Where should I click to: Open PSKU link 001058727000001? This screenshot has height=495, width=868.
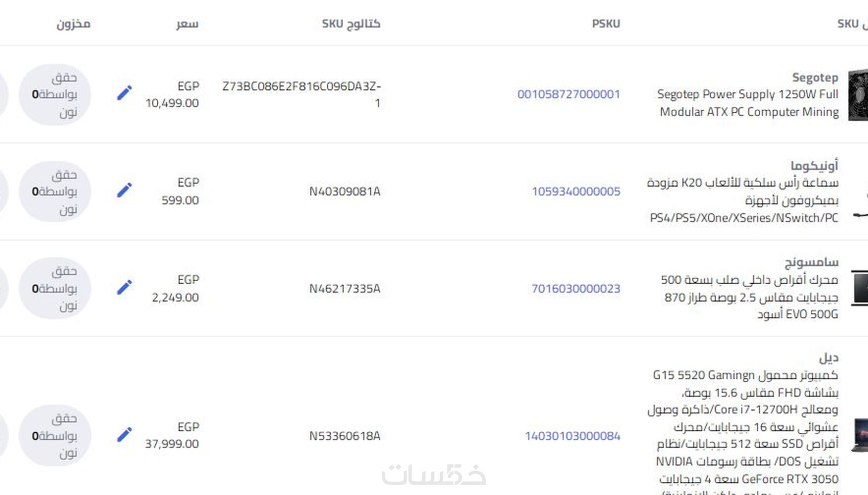click(x=568, y=94)
